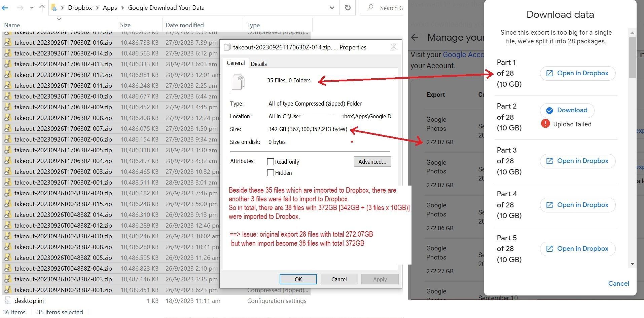Select file takeout-20230926T170630Z-003.zip

point(63,172)
